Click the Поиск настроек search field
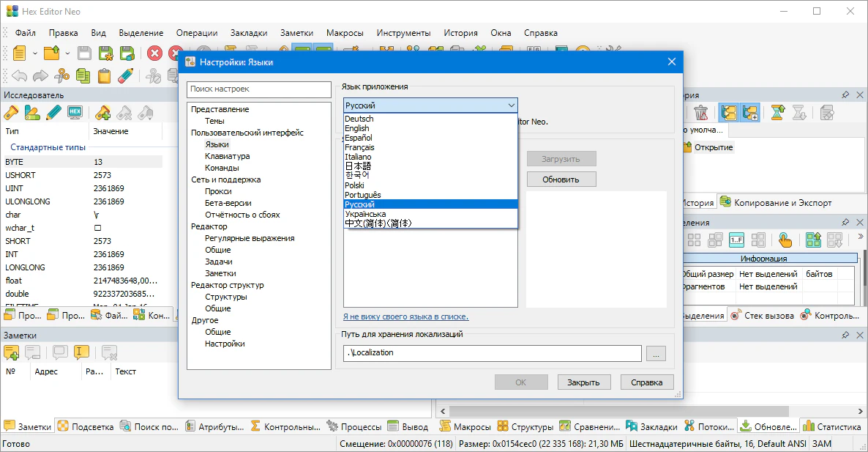 click(259, 89)
